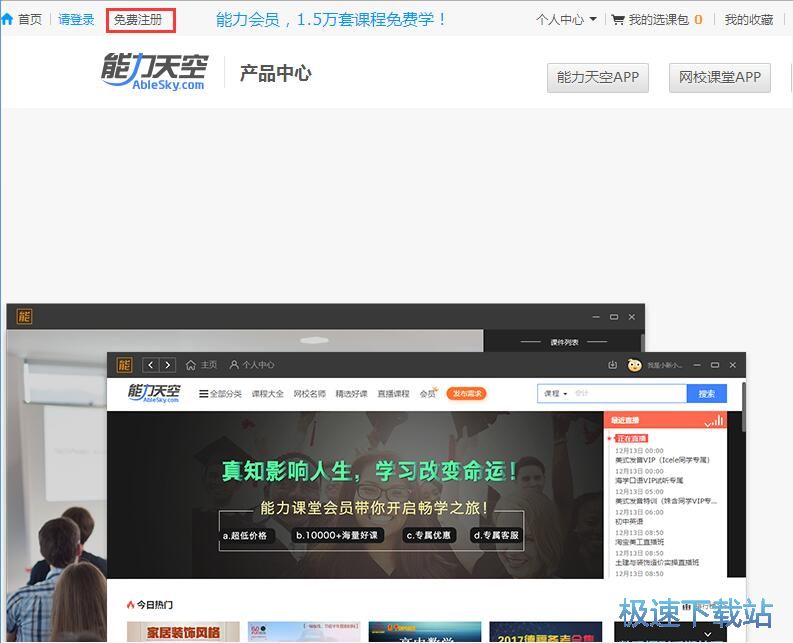Click into the course search input field

pos(629,394)
